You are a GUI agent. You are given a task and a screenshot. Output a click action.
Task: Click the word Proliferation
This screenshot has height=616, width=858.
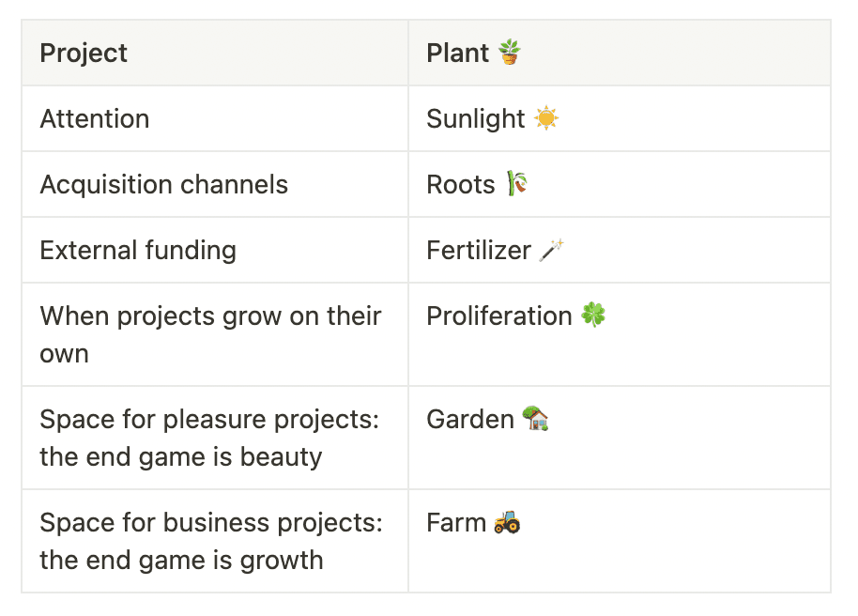coord(499,316)
